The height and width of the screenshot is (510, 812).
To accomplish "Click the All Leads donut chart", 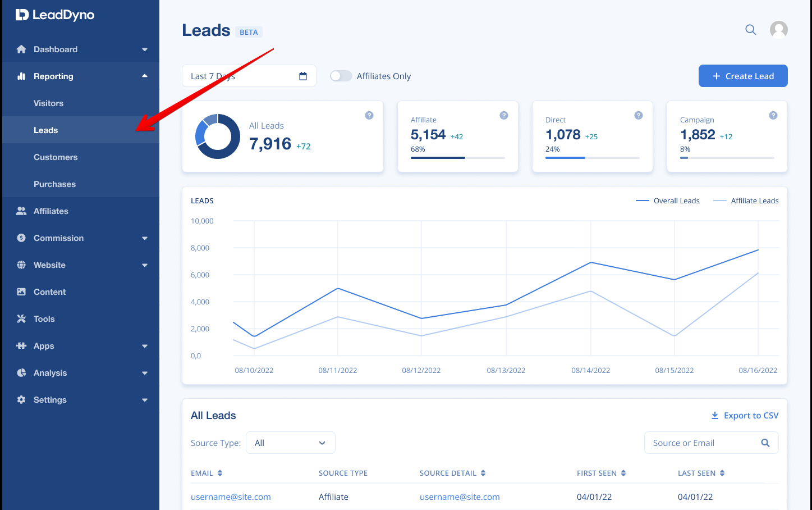I will (218, 136).
